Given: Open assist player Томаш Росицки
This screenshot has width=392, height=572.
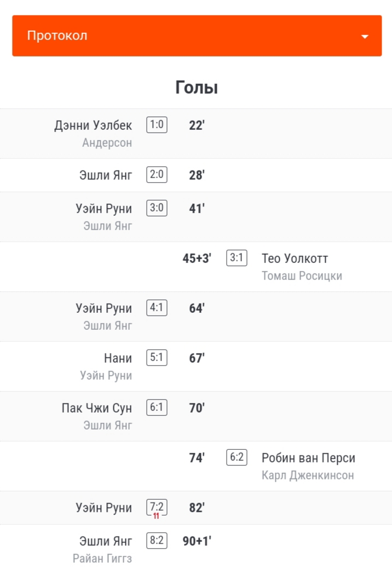Looking at the screenshot, I should [302, 276].
